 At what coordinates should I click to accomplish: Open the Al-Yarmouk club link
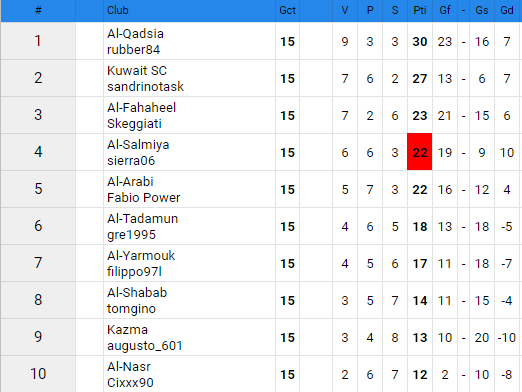point(141,256)
